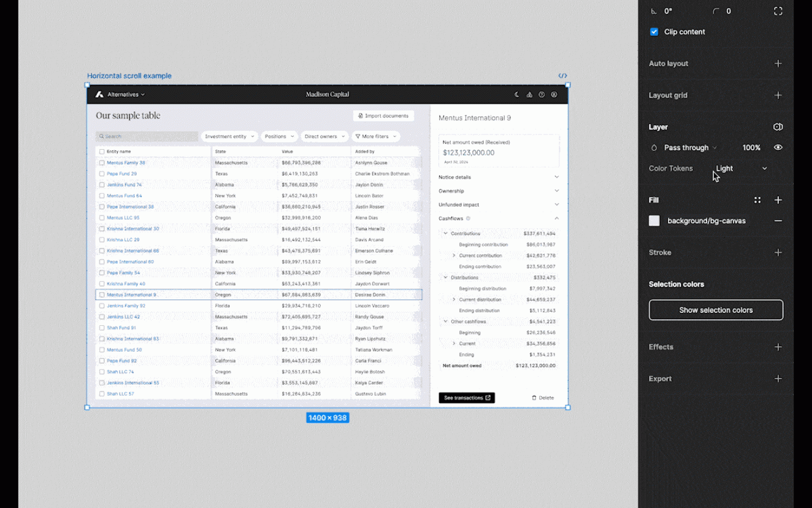The height and width of the screenshot is (508, 812).
Task: Add an effect with the plus icon
Action: [778, 347]
